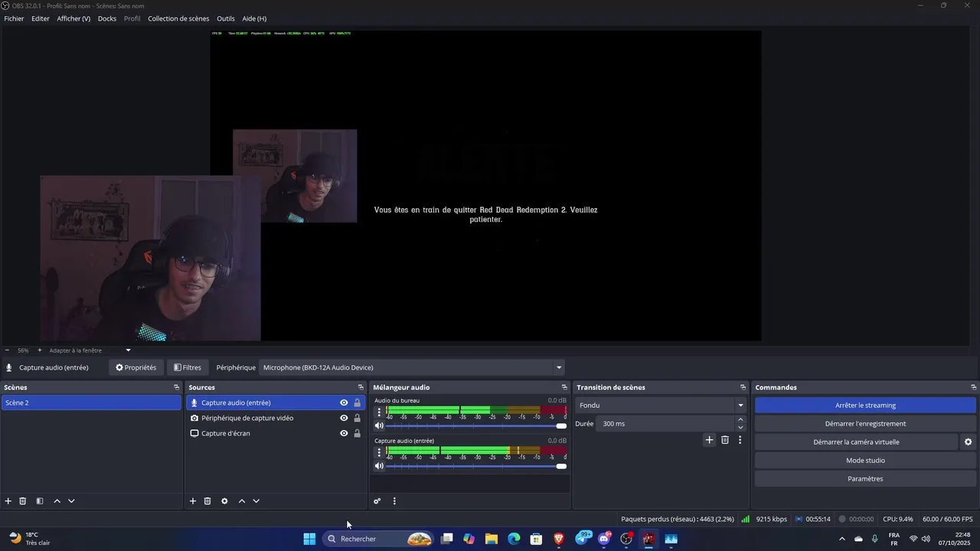Open transition properties three-dot icon
Viewport: 980px width, 551px height.
coord(740,440)
